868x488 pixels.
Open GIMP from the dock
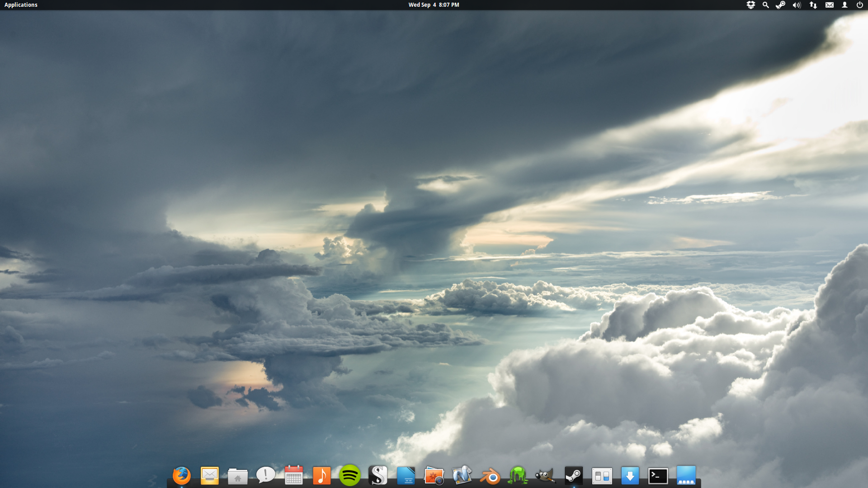[546, 476]
